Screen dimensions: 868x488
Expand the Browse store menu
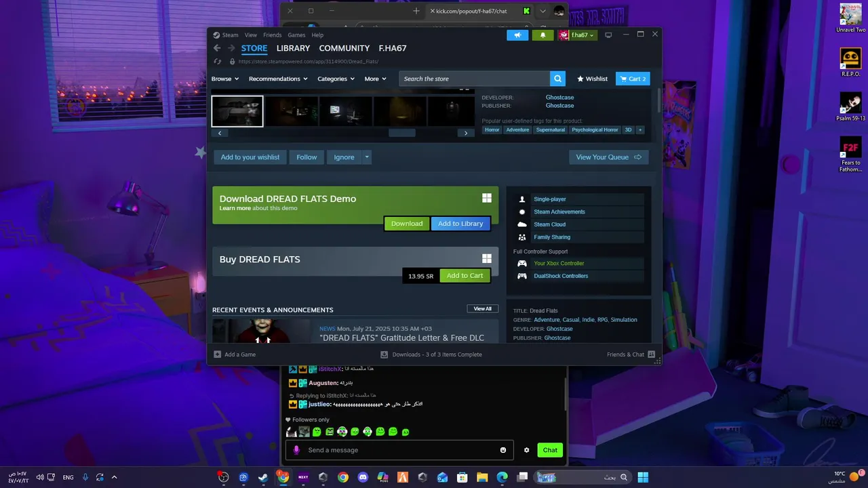coord(225,79)
